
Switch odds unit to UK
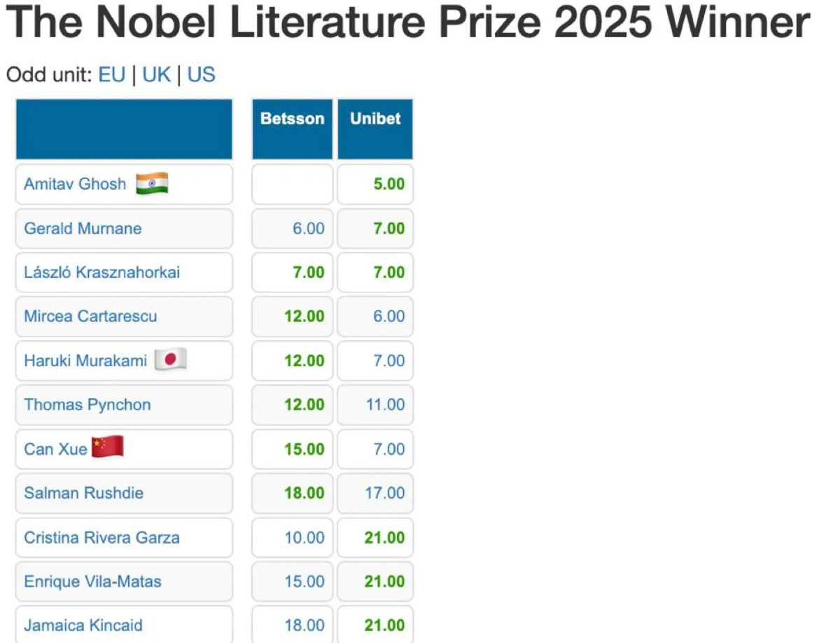157,75
